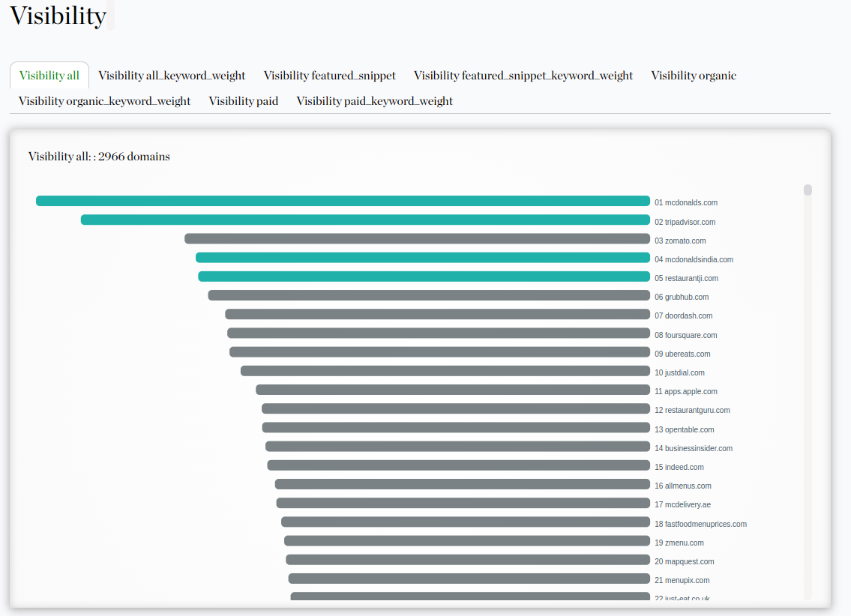851x616 pixels.
Task: Open the Visibility all_keyword_weight tab
Action: click(x=172, y=76)
